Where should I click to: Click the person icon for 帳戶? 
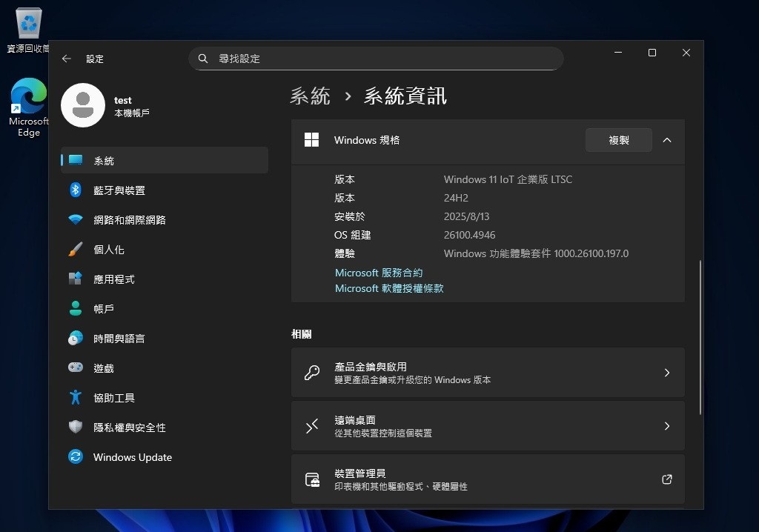coord(76,308)
